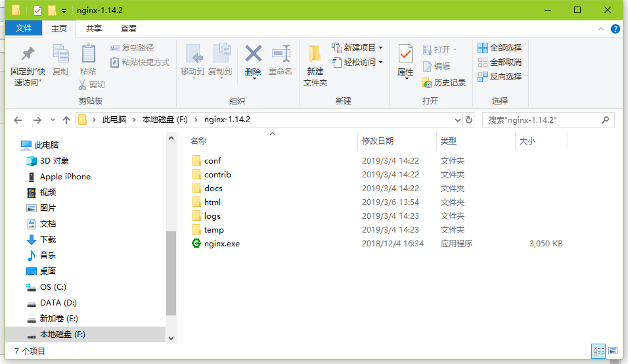
Task: Click Invert Selection (反向选择)
Action: tap(499, 76)
